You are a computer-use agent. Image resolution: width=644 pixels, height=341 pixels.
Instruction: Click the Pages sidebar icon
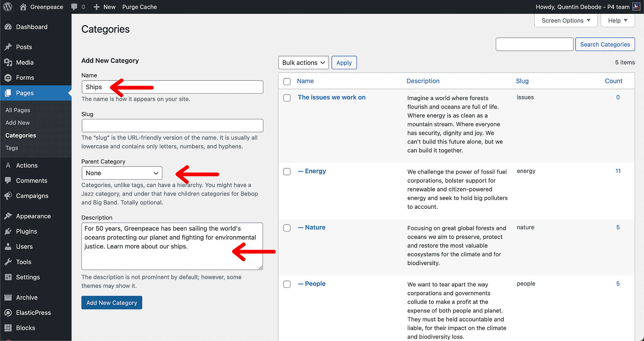8,93
